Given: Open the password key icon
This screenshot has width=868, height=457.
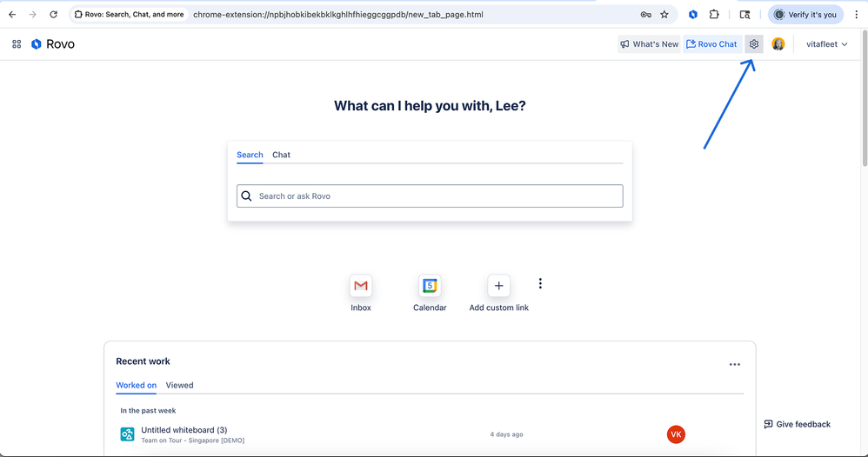Looking at the screenshot, I should pyautogui.click(x=645, y=15).
